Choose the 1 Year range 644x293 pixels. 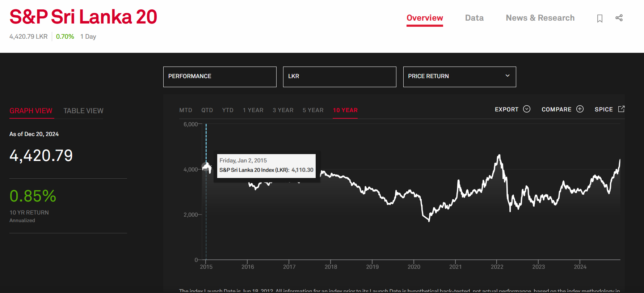click(x=253, y=110)
